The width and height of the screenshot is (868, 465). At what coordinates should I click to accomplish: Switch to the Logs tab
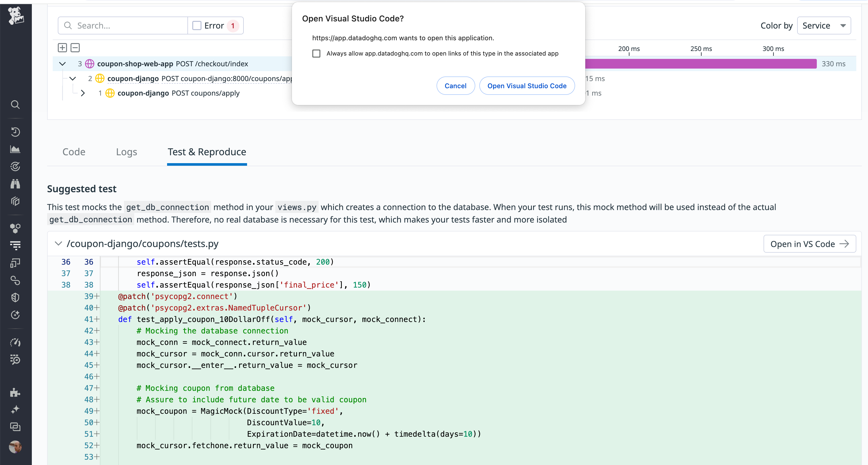126,152
